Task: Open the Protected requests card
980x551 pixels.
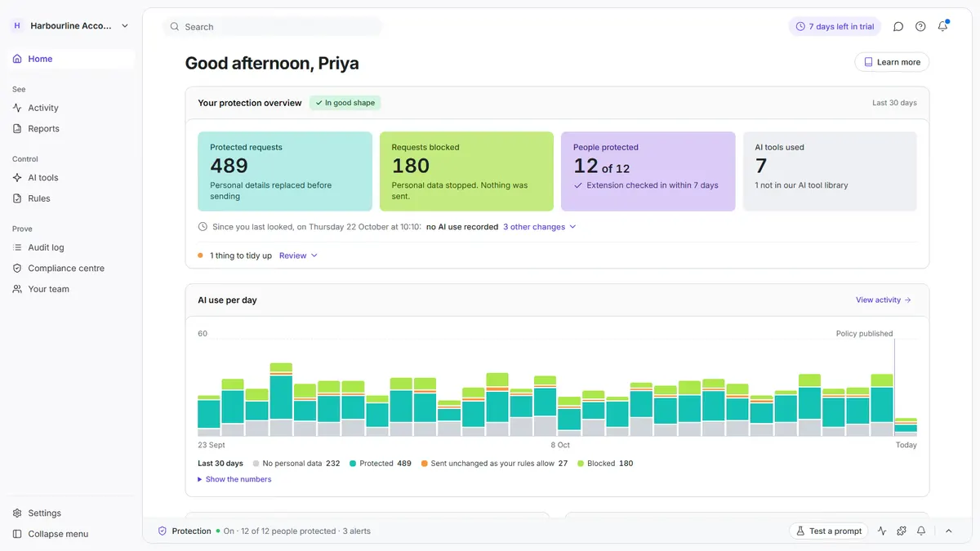Action: tap(285, 171)
